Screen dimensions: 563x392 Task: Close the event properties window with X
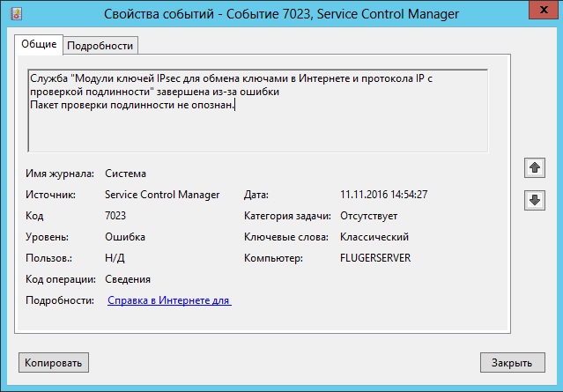[539, 13]
